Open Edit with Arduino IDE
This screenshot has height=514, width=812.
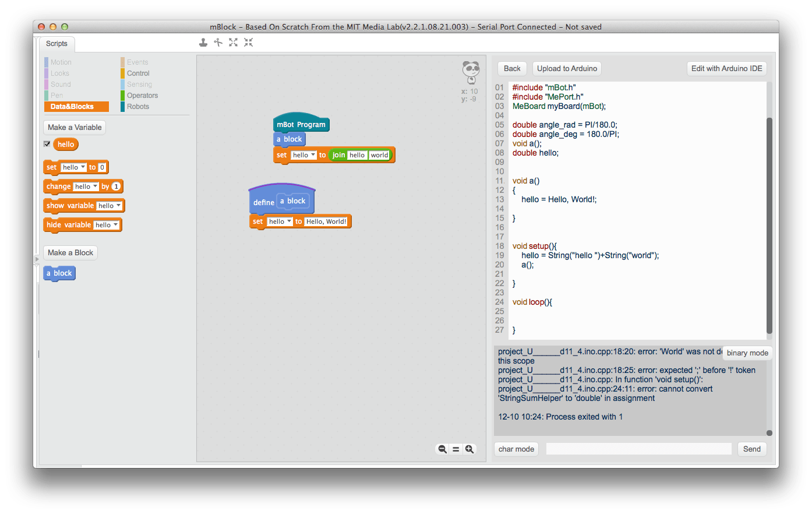tap(726, 68)
